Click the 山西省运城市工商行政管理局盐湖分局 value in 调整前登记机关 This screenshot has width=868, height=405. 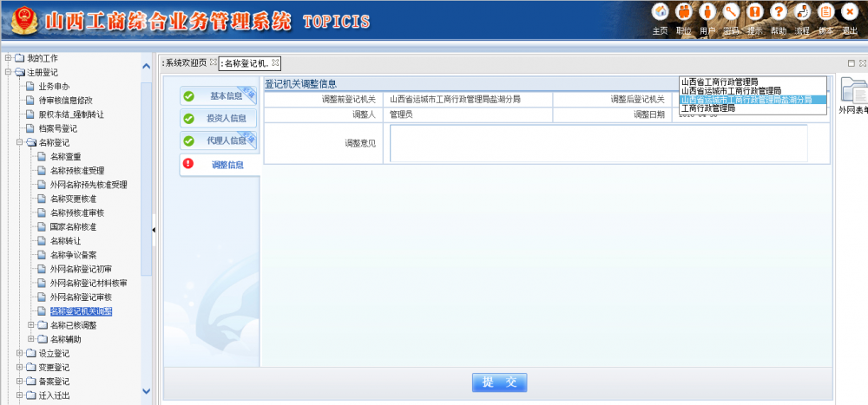455,100
